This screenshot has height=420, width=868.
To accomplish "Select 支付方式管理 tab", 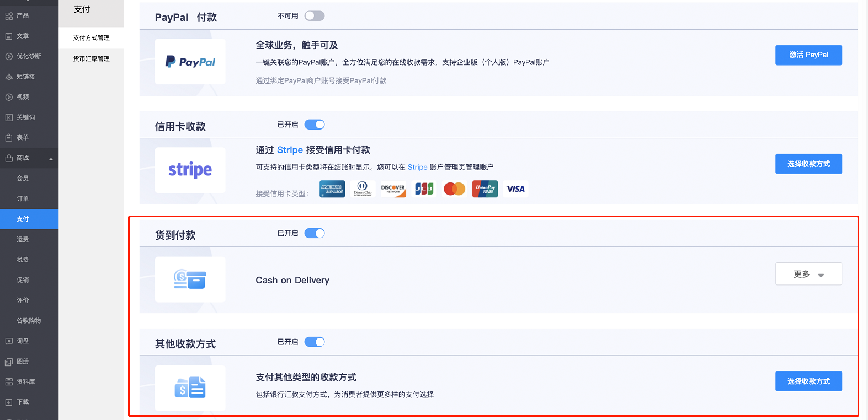I will click(x=92, y=38).
